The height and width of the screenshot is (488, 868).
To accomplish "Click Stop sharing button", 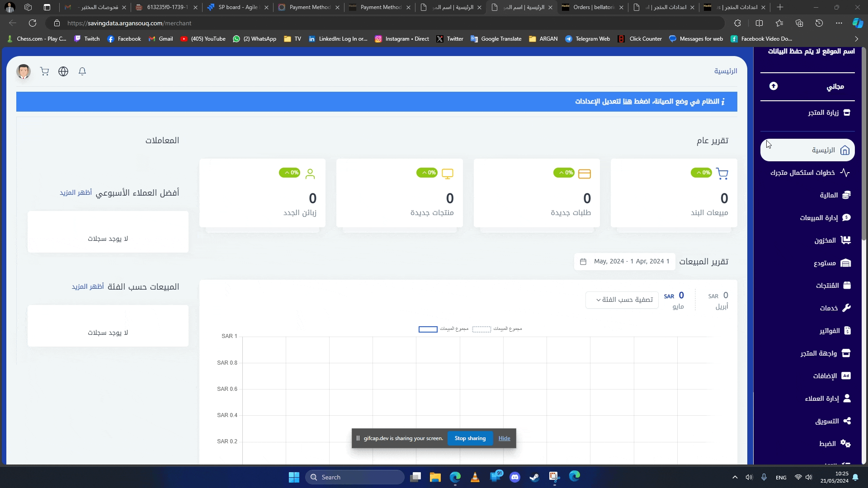I will tap(470, 438).
